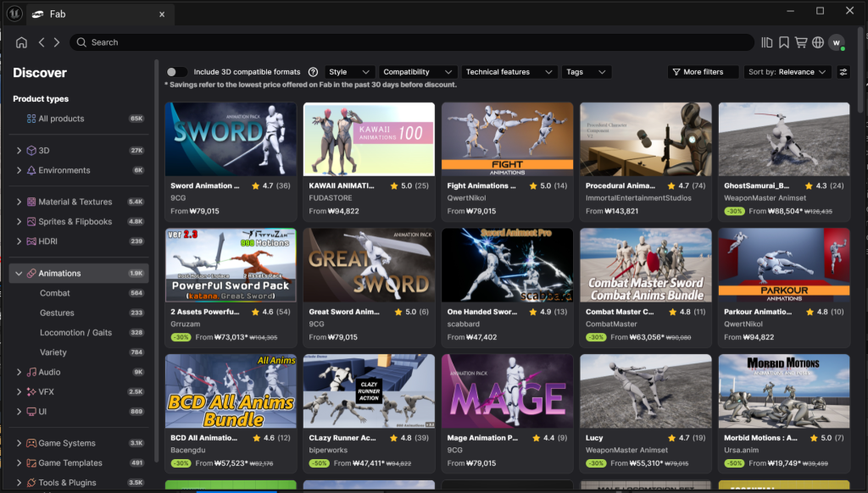This screenshot has height=493, width=868.
Task: Open the Tags filter dropdown
Action: coord(587,72)
